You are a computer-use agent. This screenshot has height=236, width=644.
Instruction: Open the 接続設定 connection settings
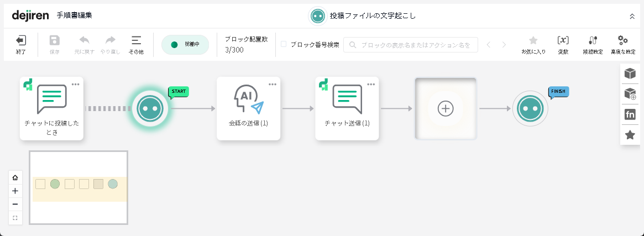pos(593,44)
